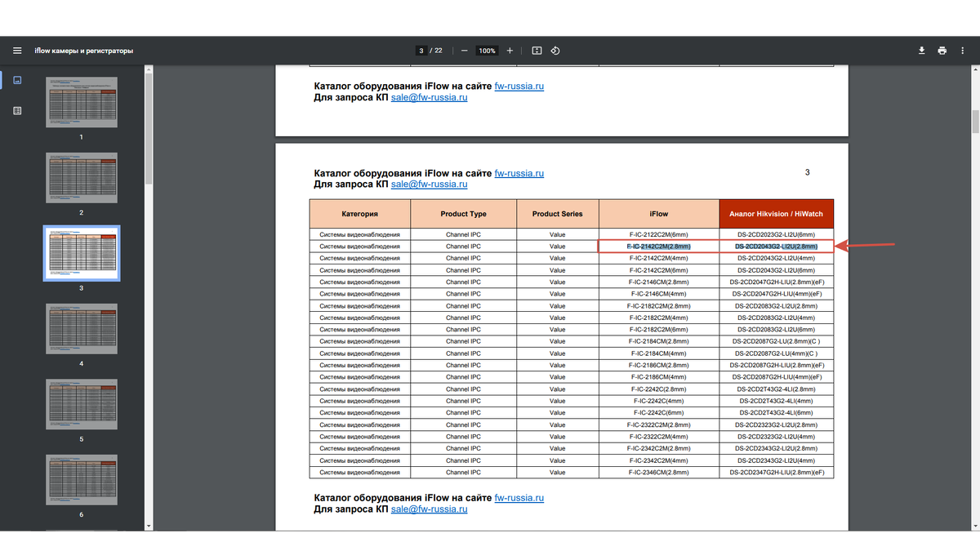The height and width of the screenshot is (551, 980).
Task: Click cell F-IC-2122C2M(6mm)
Action: coord(659,234)
